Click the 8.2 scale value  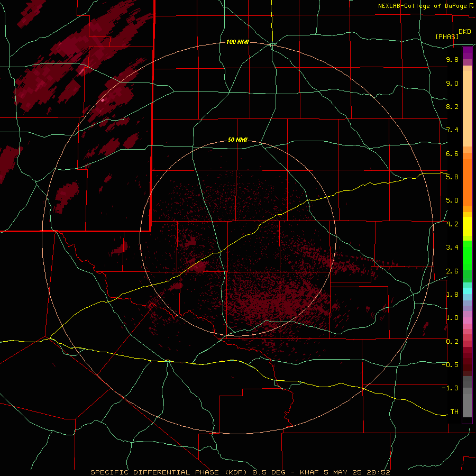452,106
